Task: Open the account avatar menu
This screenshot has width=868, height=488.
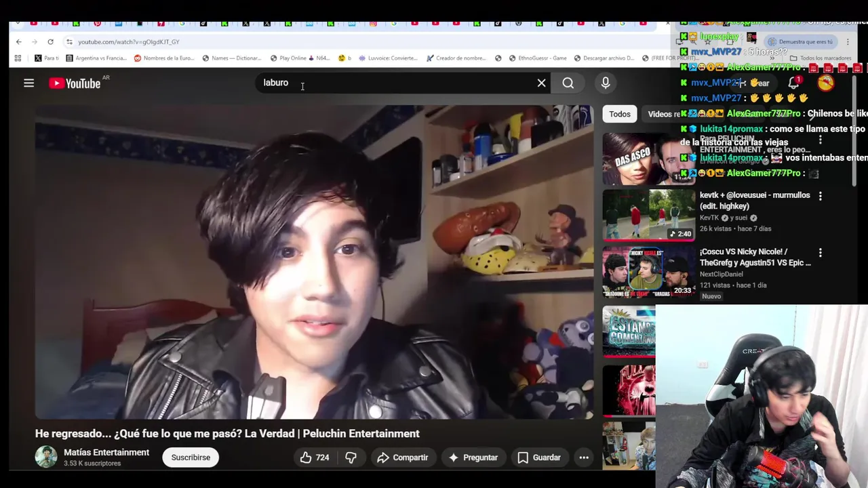Action: 825,83
